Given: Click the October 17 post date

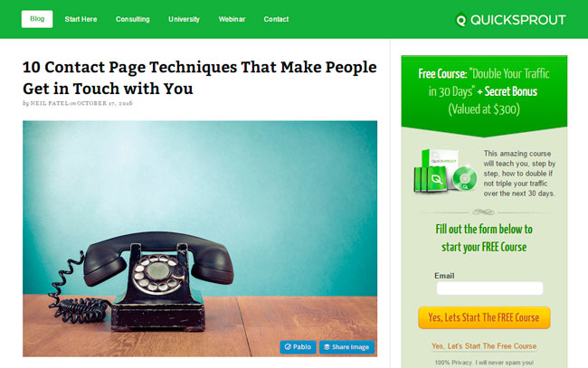Looking at the screenshot, I should point(105,103).
